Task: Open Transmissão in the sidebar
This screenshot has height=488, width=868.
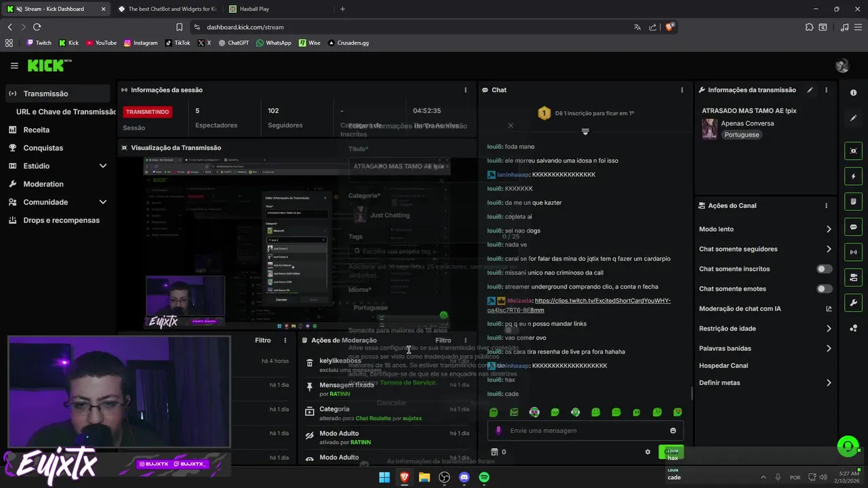Action: click(57, 94)
